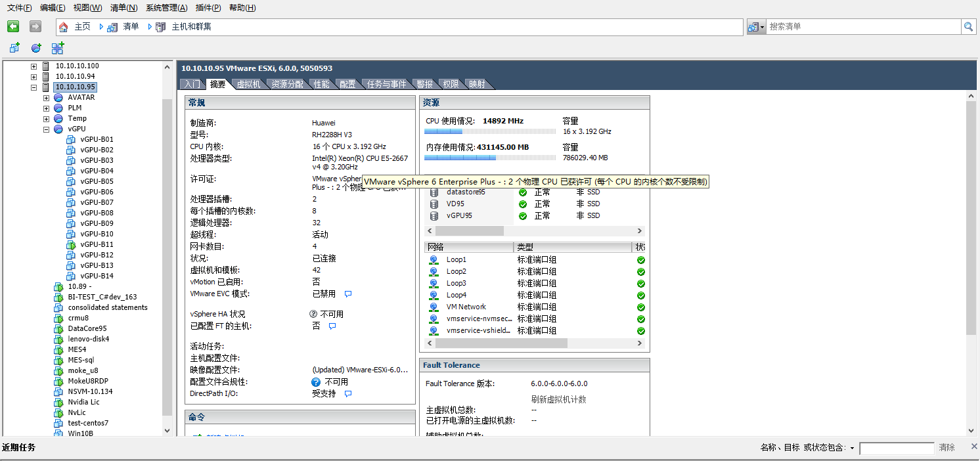Click the VMware EVC mode info bubble icon

[348, 294]
